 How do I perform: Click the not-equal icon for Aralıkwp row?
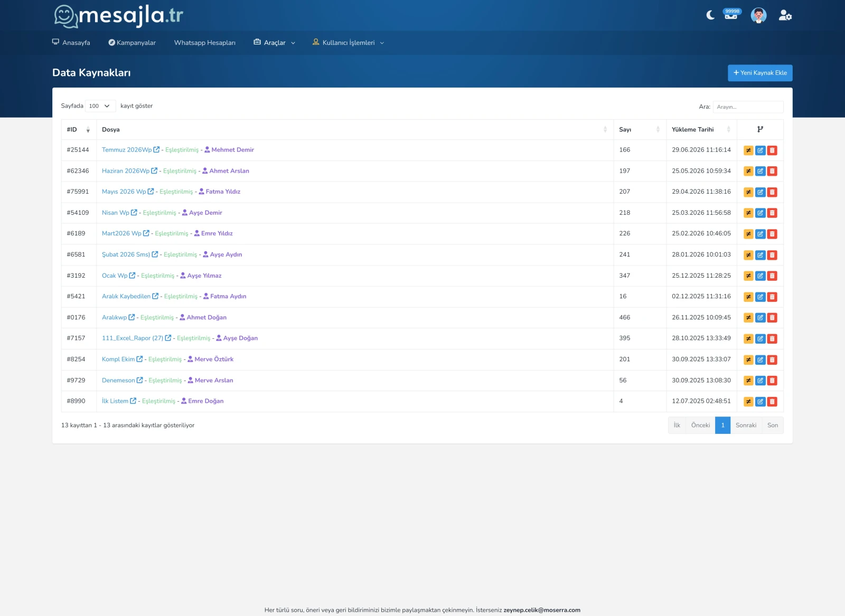point(748,318)
